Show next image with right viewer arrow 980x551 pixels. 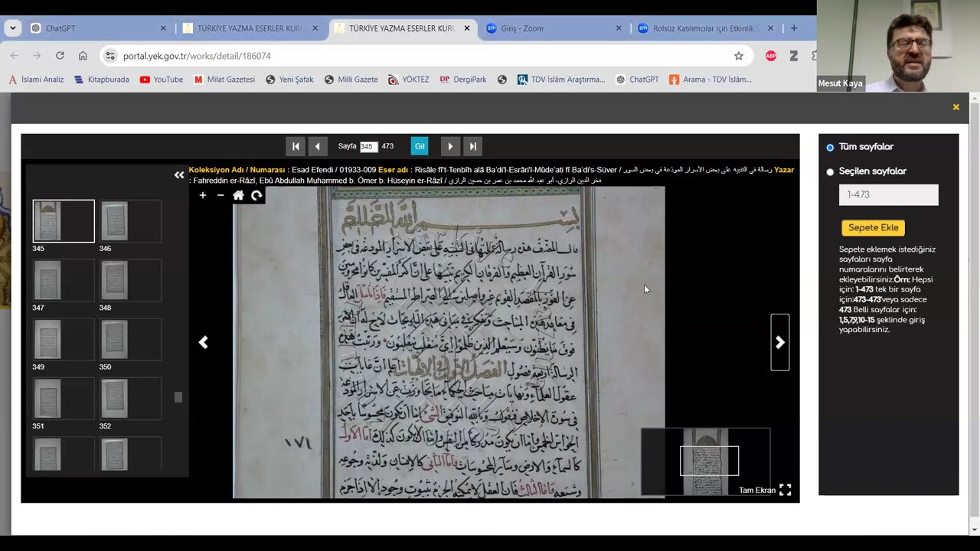pyautogui.click(x=779, y=343)
